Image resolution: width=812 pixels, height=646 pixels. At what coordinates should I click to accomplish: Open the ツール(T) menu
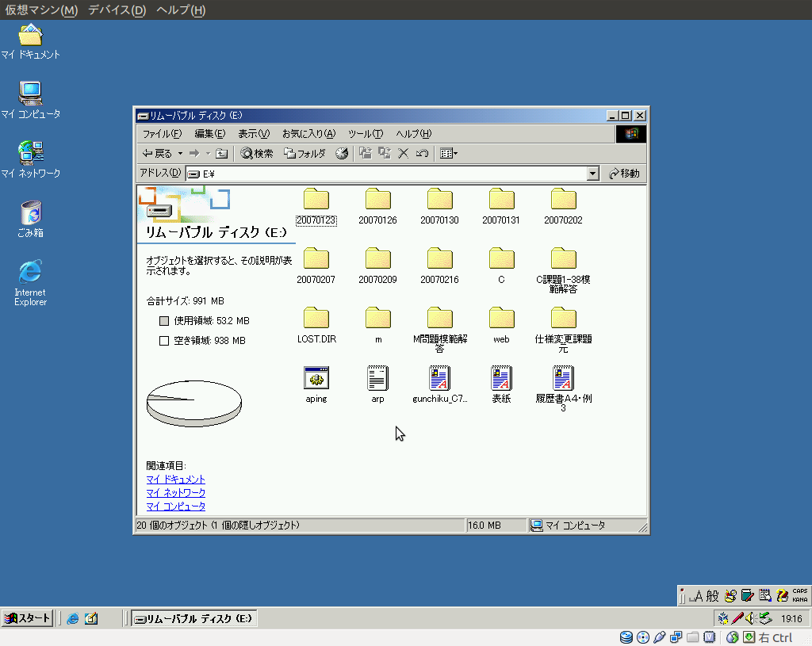point(366,134)
